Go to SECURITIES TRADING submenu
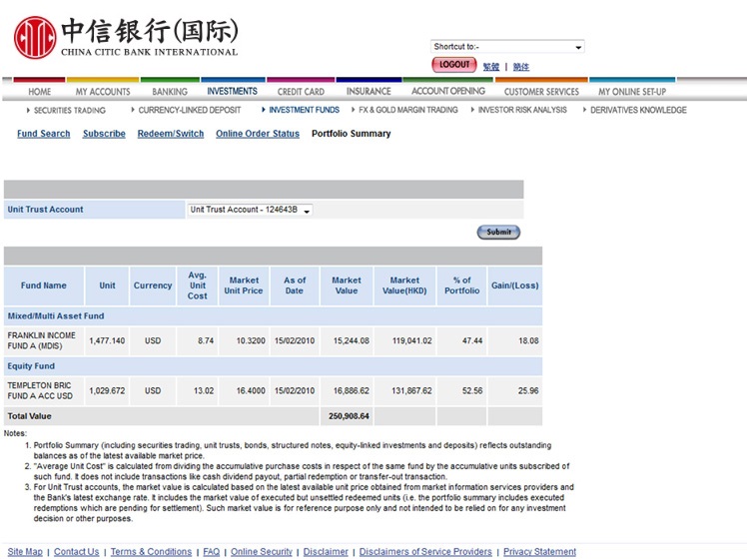The image size is (747, 560). coord(70,110)
